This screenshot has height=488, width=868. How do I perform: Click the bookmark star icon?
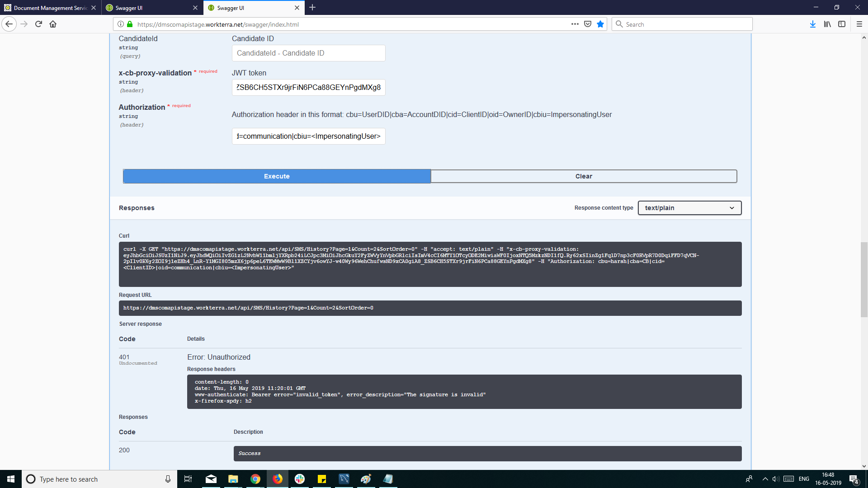[x=600, y=24]
